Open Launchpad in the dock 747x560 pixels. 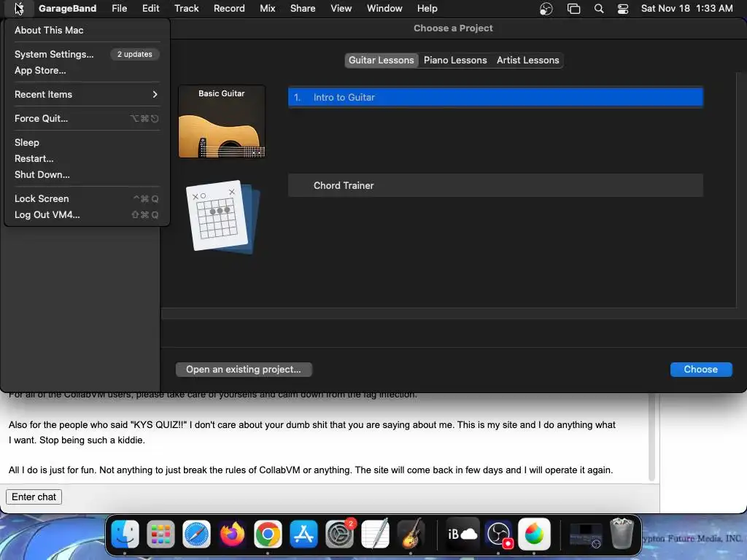tap(160, 534)
